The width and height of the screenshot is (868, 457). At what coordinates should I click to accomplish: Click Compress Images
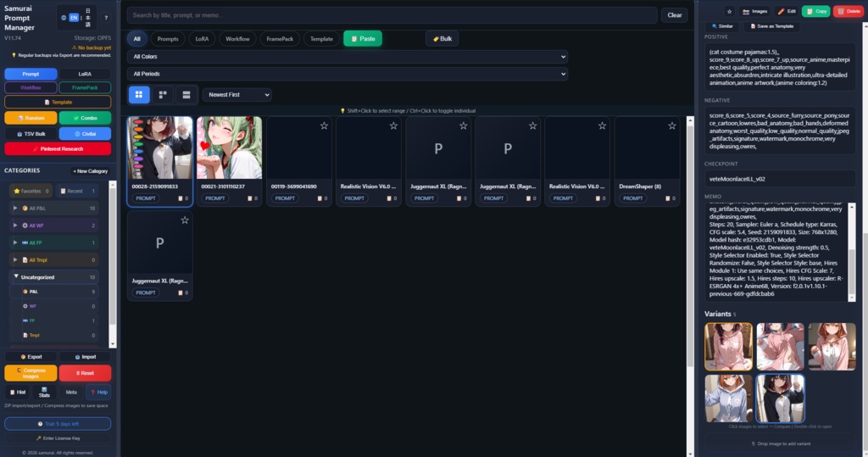(31, 373)
